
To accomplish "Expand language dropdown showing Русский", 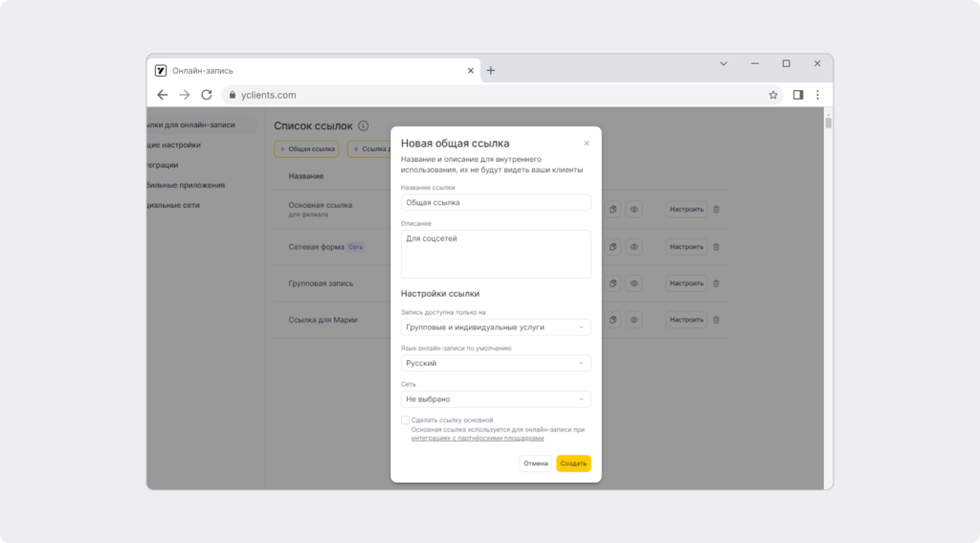I will [x=496, y=364].
